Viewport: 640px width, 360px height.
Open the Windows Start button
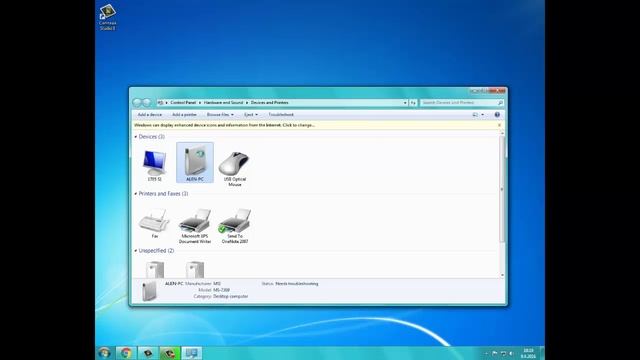pyautogui.click(x=104, y=353)
